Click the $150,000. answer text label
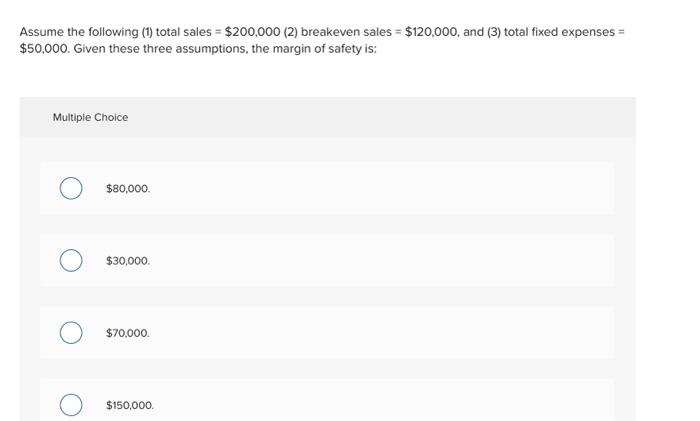The height and width of the screenshot is (421, 700). tap(130, 405)
